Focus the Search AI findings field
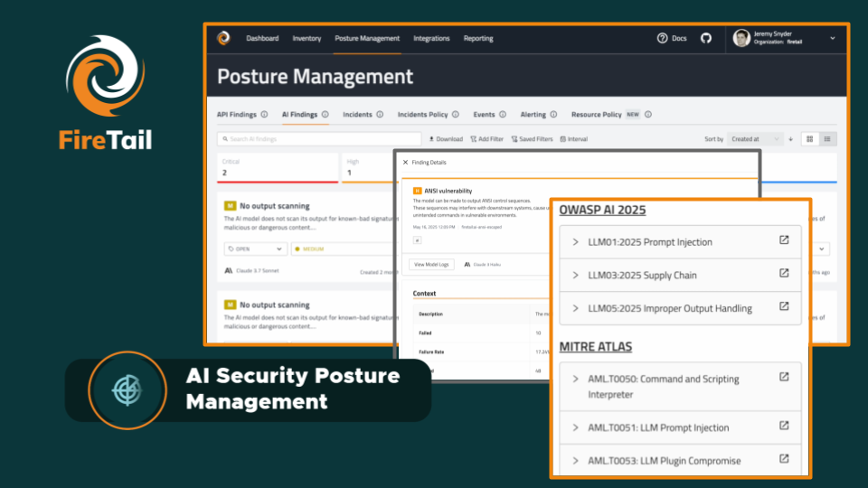 point(319,139)
